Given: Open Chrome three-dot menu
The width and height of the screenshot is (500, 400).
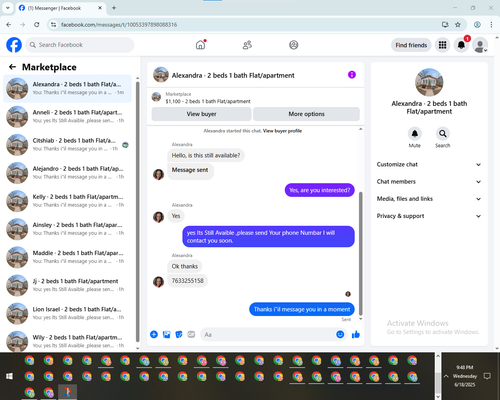Looking at the screenshot, I should (x=491, y=25).
